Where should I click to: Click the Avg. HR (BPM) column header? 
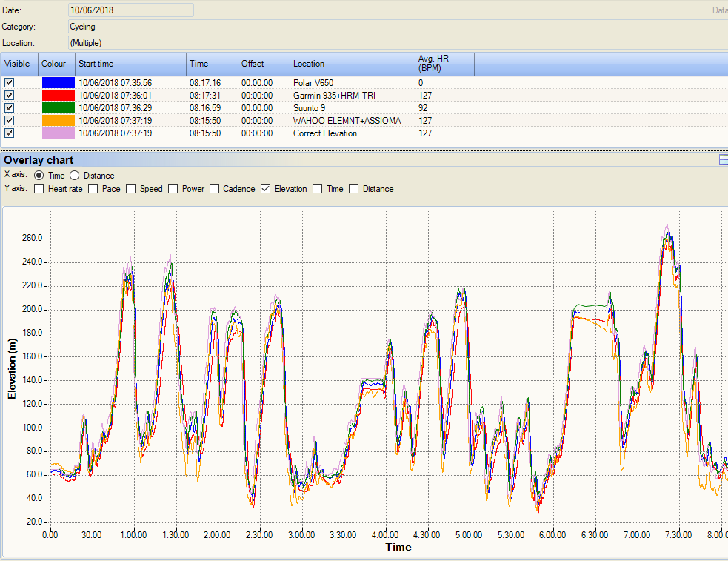[444, 64]
